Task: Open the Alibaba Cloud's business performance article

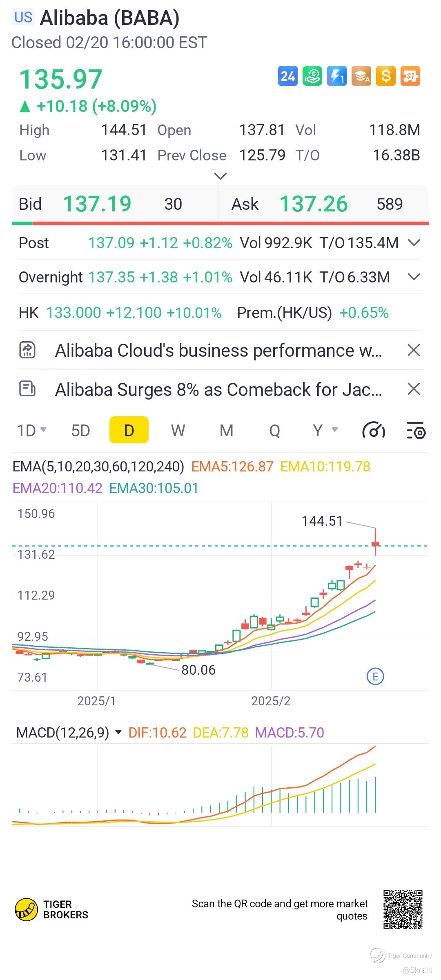Action: [x=218, y=351]
